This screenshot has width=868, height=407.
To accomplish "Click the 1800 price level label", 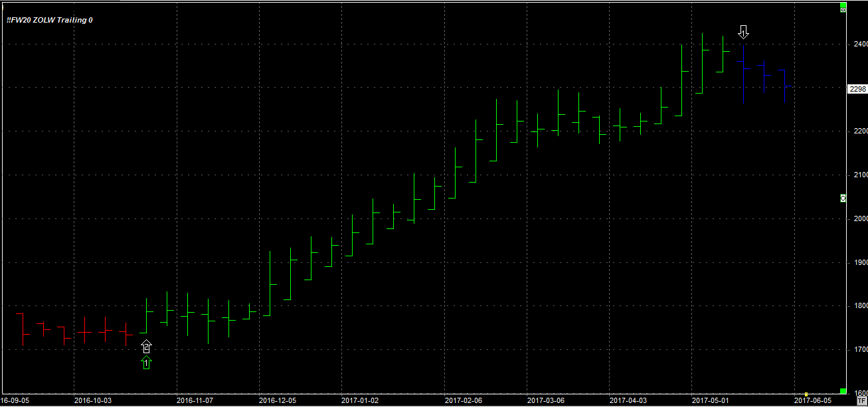I will pyautogui.click(x=860, y=306).
